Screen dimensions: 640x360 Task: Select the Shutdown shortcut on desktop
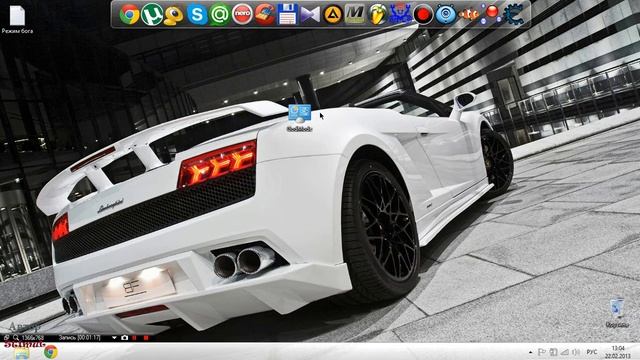(x=300, y=118)
